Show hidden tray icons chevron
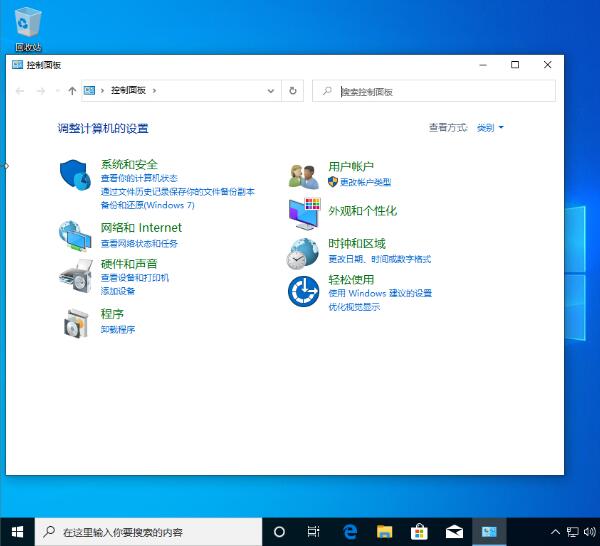The image size is (600, 546). pos(555,532)
